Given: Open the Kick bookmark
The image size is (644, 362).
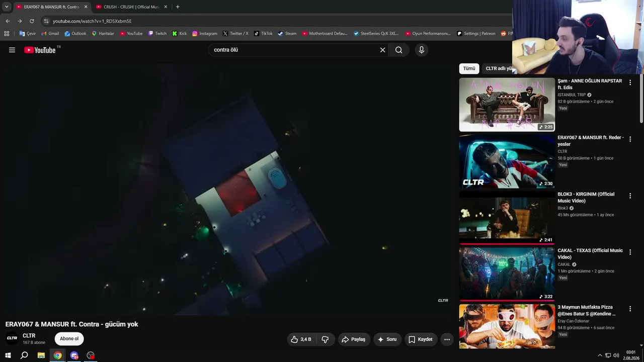Looking at the screenshot, I should (x=179, y=34).
